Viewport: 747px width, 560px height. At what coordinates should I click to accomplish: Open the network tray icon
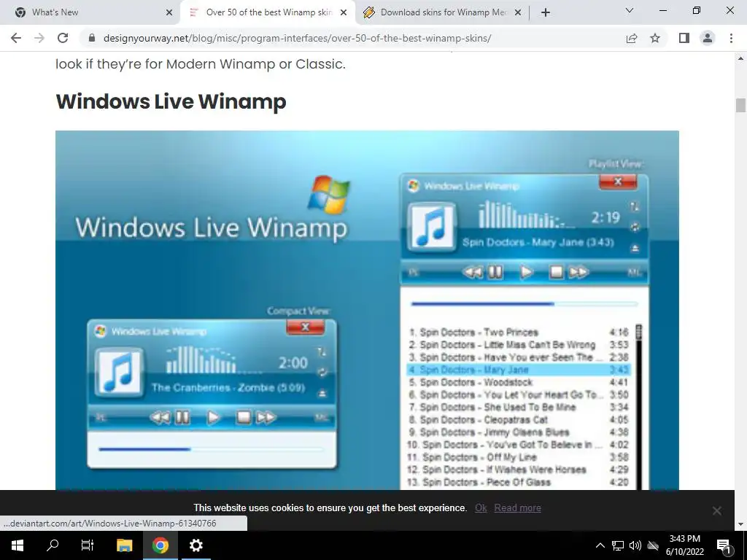click(x=618, y=545)
